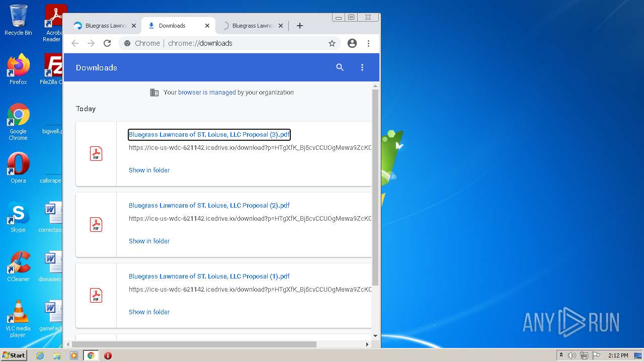Click the 2:12 PM taskbar clock

tap(618, 355)
